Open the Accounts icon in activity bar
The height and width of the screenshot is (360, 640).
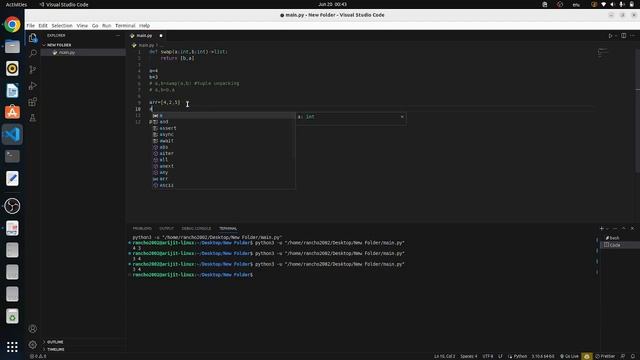click(x=33, y=329)
